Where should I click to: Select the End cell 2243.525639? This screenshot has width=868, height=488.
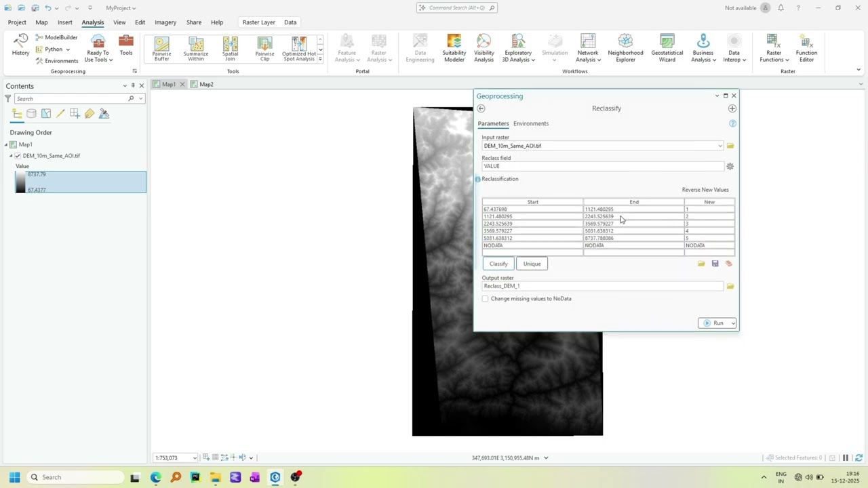[x=633, y=216]
